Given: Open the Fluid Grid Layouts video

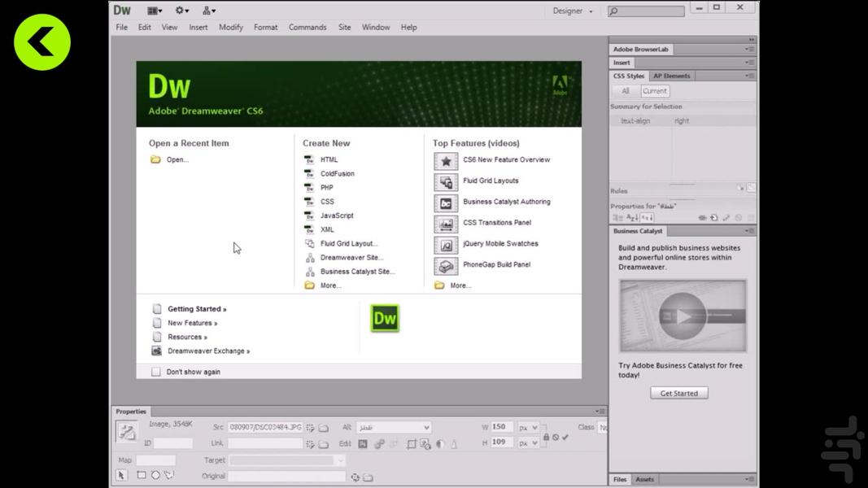Looking at the screenshot, I should (490, 181).
